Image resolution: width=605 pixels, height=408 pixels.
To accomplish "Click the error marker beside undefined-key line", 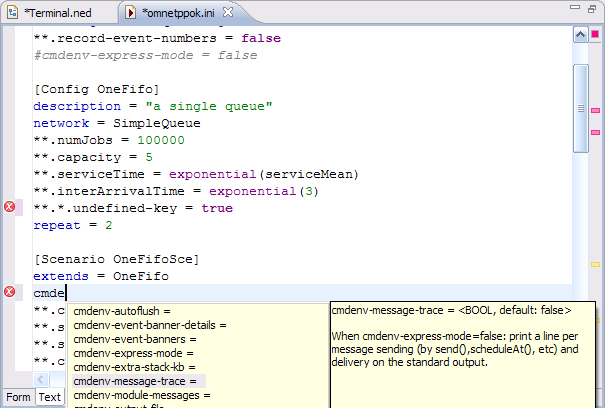I will tap(10, 207).
